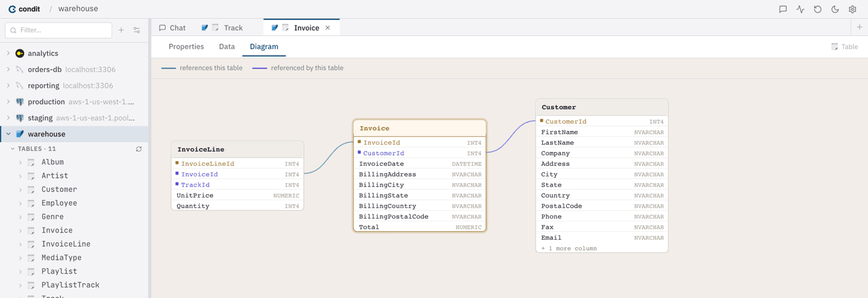Screen dimensions: 868x298
Task: Refresh the tables list
Action: [x=139, y=149]
